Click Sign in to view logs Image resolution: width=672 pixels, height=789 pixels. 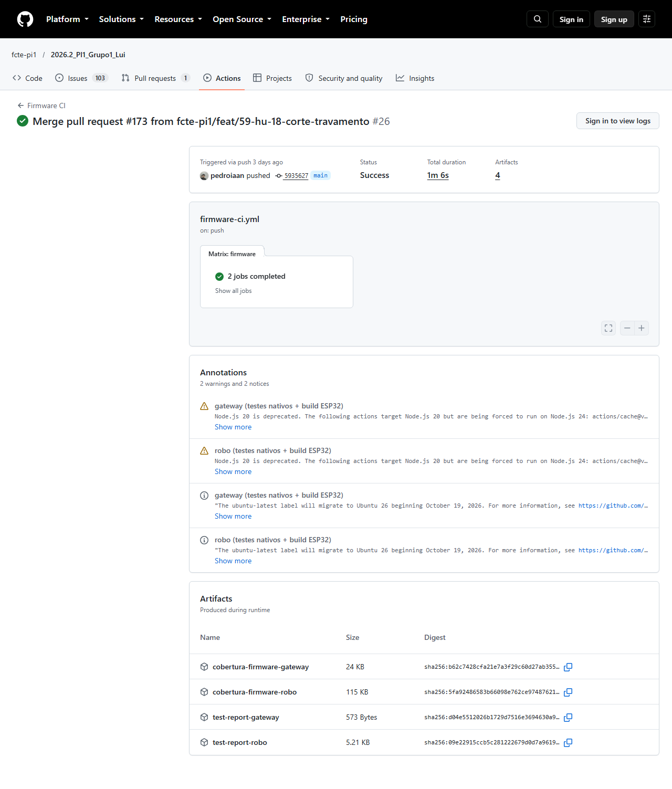click(x=618, y=121)
